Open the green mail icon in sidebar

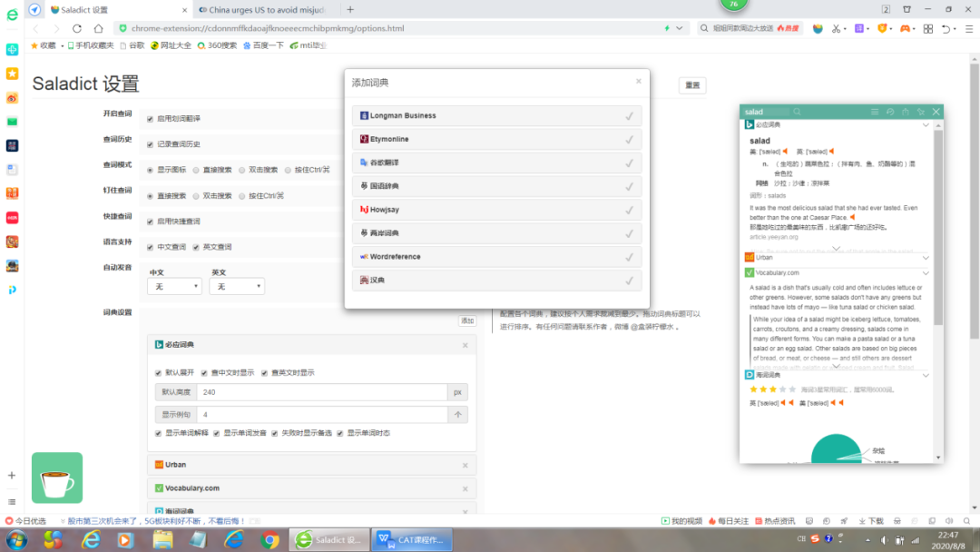click(12, 122)
